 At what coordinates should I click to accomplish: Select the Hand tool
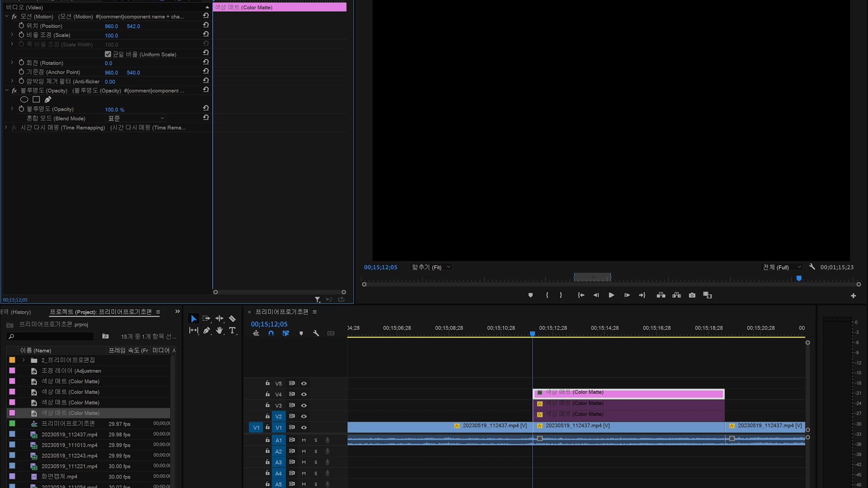(x=219, y=330)
